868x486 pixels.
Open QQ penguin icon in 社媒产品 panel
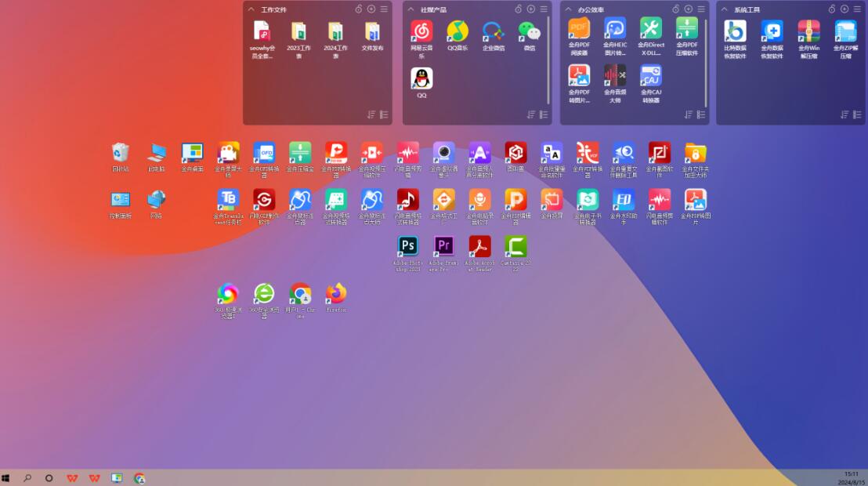click(421, 79)
